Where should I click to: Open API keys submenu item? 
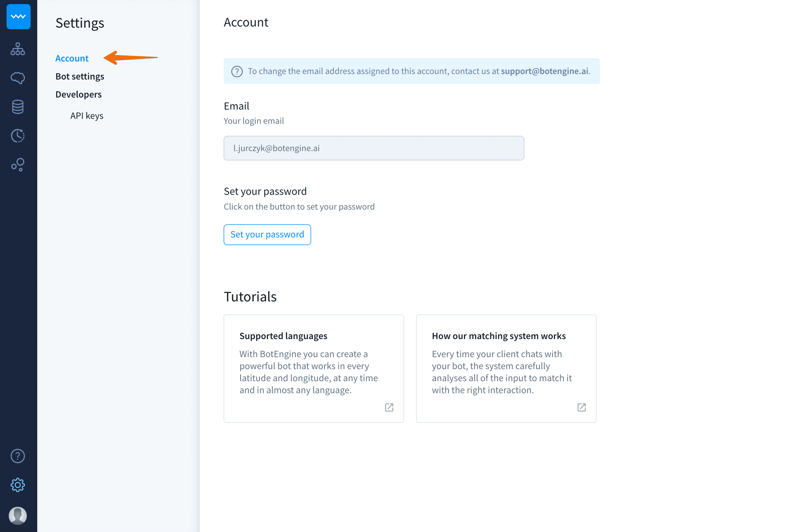point(87,116)
